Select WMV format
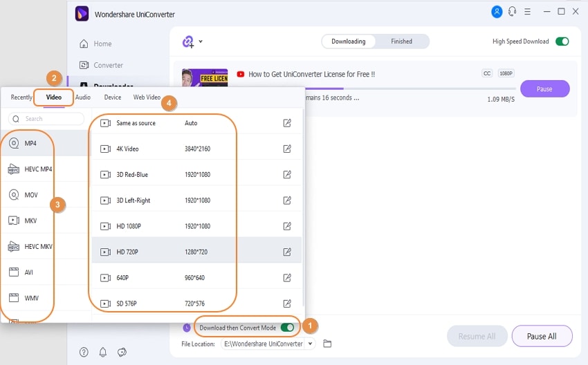 click(45, 298)
